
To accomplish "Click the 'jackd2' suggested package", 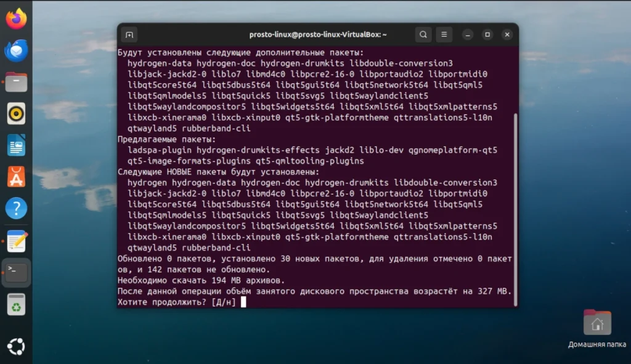I will 340,150.
